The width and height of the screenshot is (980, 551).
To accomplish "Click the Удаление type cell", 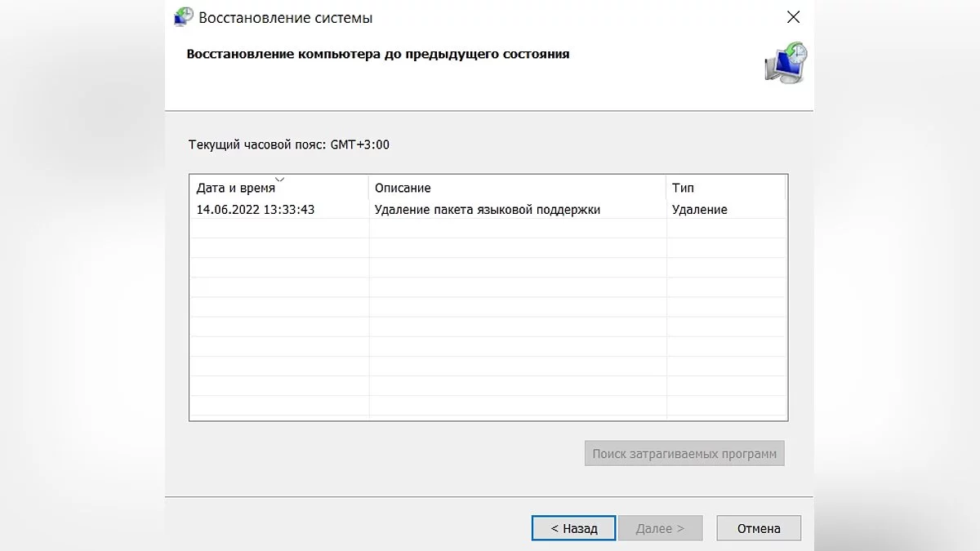I will coord(700,210).
